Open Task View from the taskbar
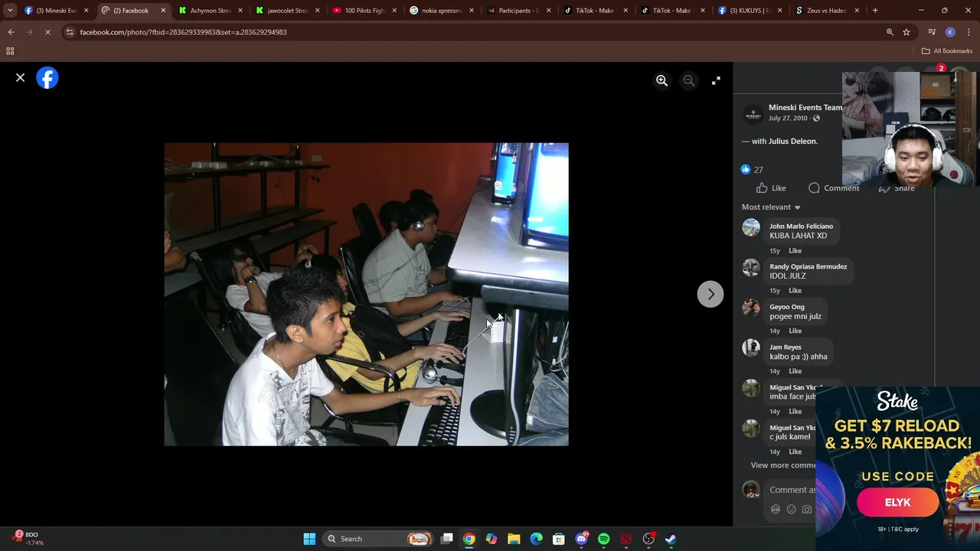The image size is (980, 551). click(446, 539)
